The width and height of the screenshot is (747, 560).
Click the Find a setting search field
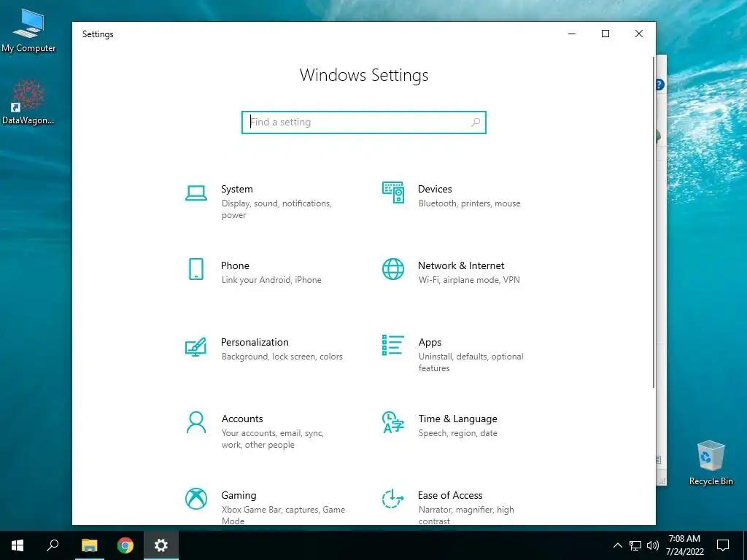[364, 122]
